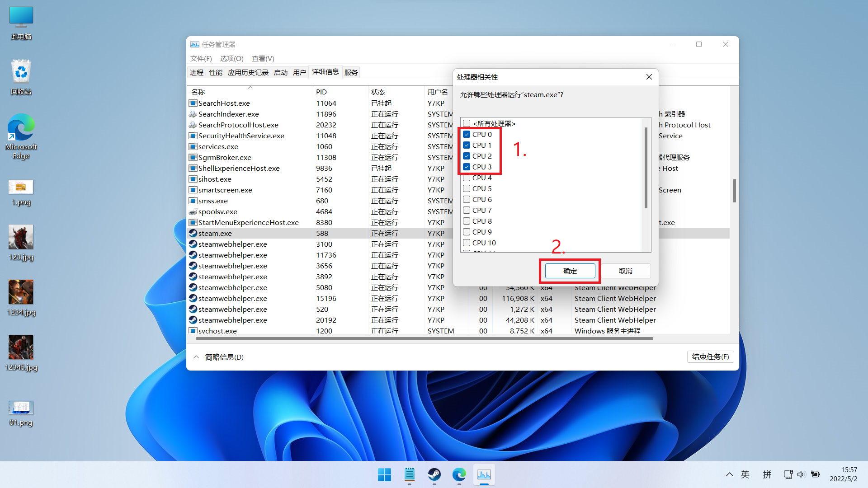Open the Options menu
This screenshot has width=868, height=488.
[x=231, y=59]
